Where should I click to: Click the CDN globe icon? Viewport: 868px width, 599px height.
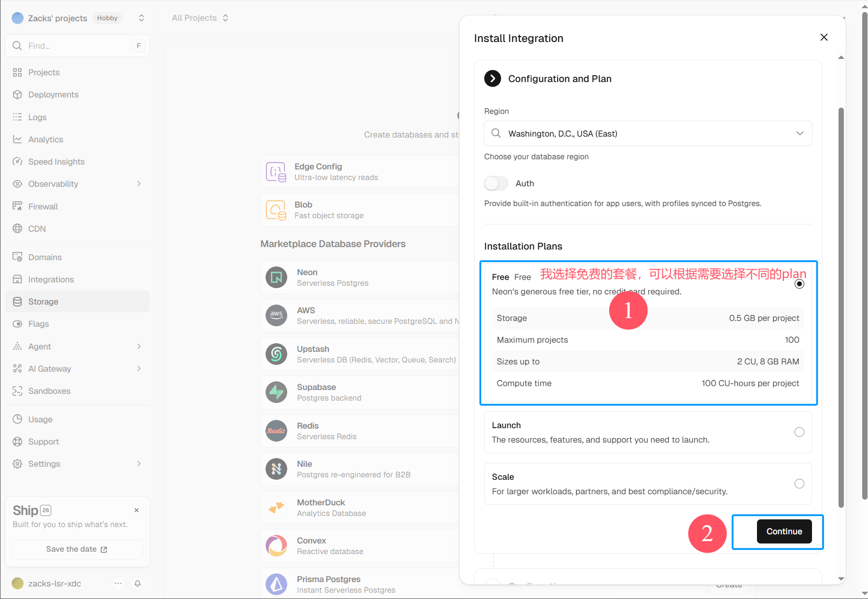[17, 229]
